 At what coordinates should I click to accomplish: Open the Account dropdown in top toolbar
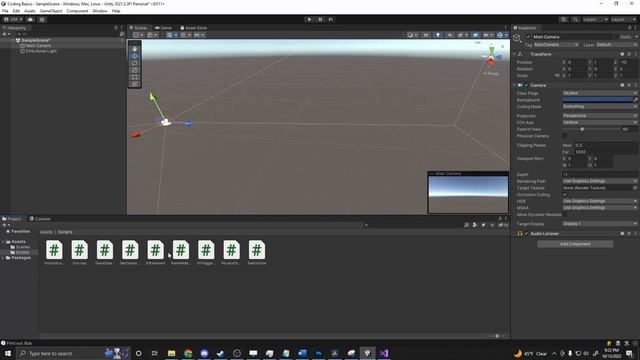(13, 19)
